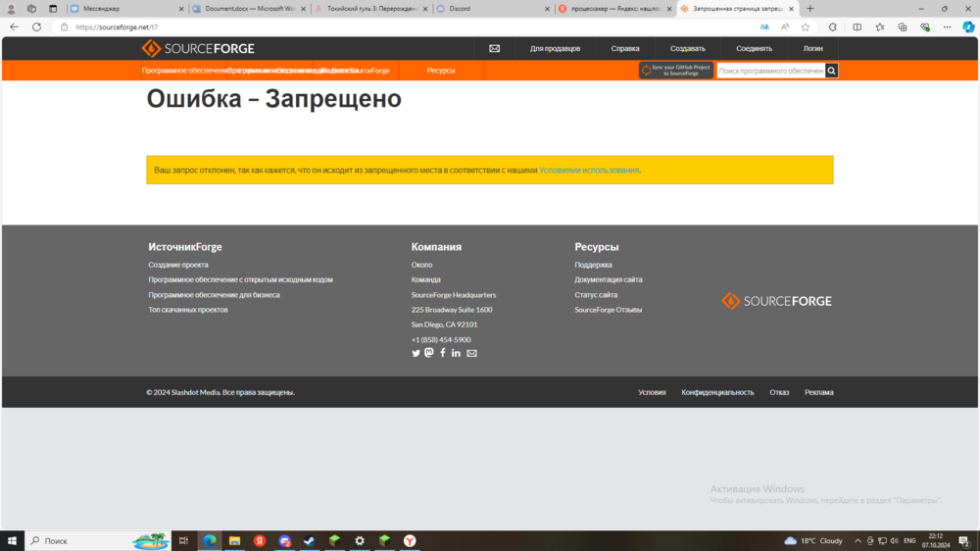Click the Создавать header item
Viewport: 980px width, 551px height.
point(688,48)
